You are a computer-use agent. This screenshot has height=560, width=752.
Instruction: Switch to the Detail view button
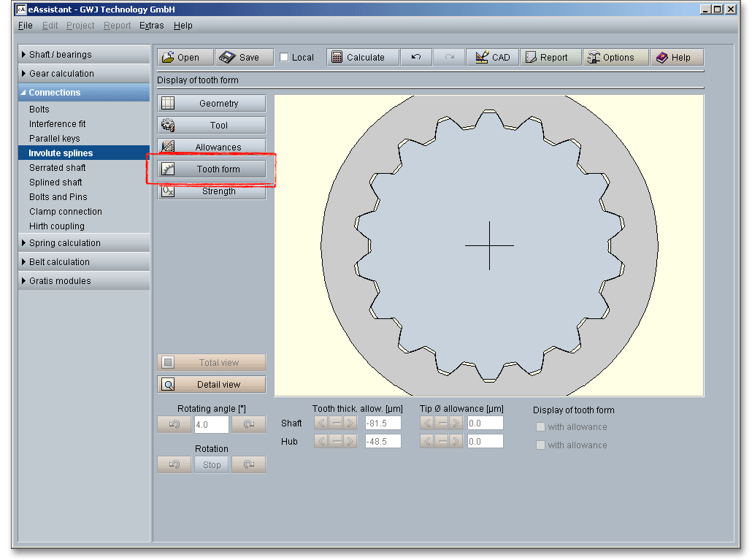coord(212,385)
